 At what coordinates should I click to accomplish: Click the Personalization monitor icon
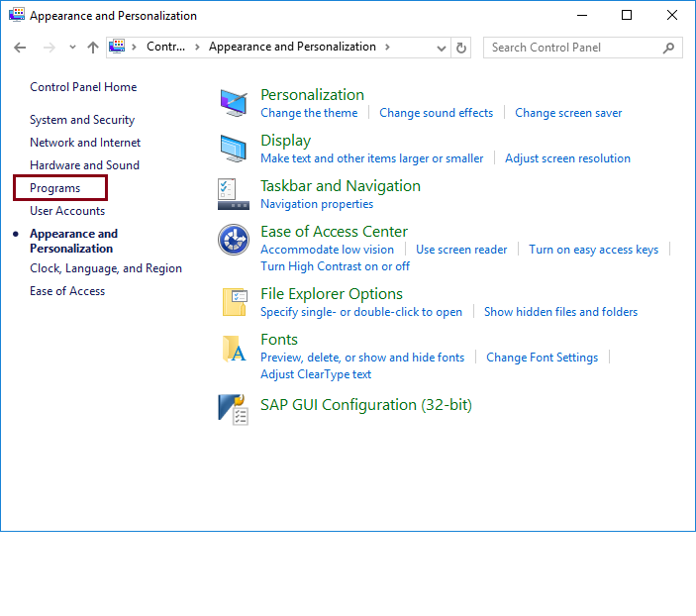click(234, 102)
